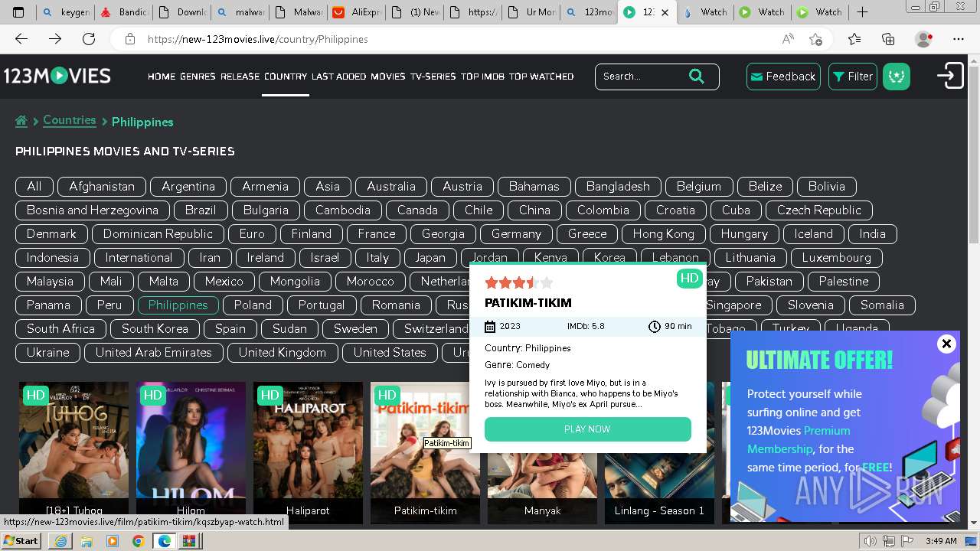The height and width of the screenshot is (551, 980).
Task: Switch to the keygen browser tab
Action: [64, 12]
